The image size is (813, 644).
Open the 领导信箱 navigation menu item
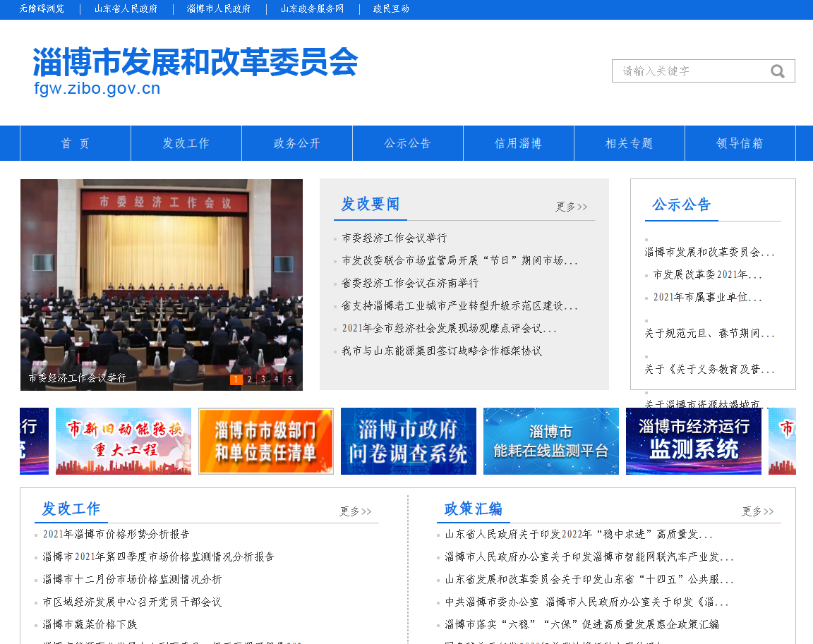point(740,143)
